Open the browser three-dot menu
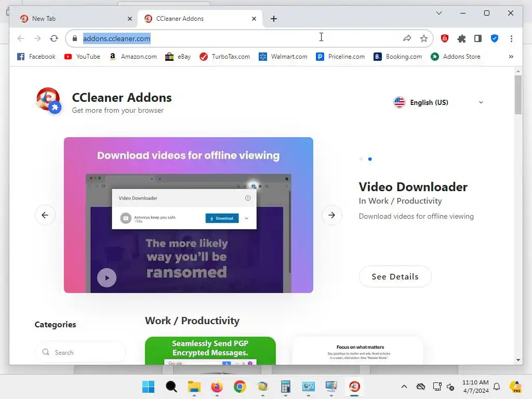Viewport: 532px width, 399px height. point(511,38)
